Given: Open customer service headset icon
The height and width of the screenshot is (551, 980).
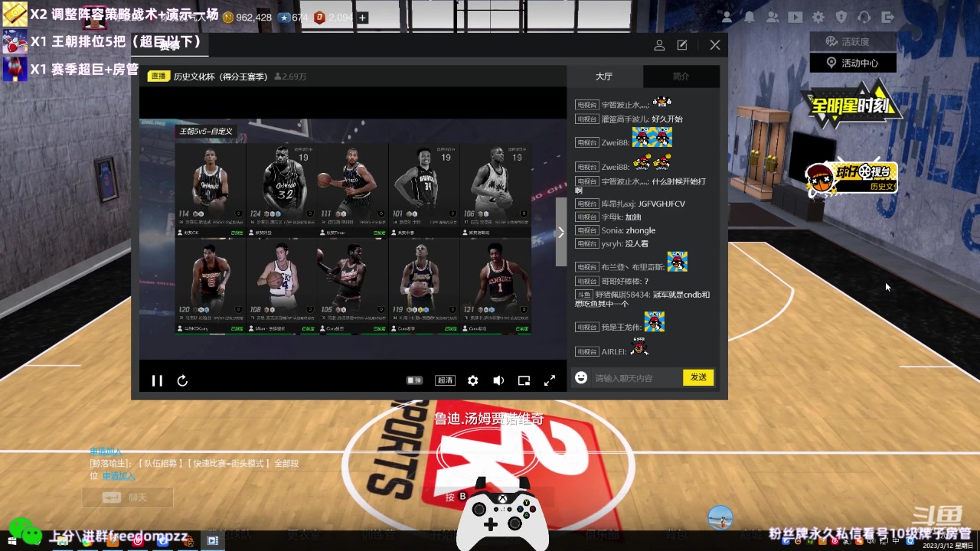Looking at the screenshot, I should point(864,17).
